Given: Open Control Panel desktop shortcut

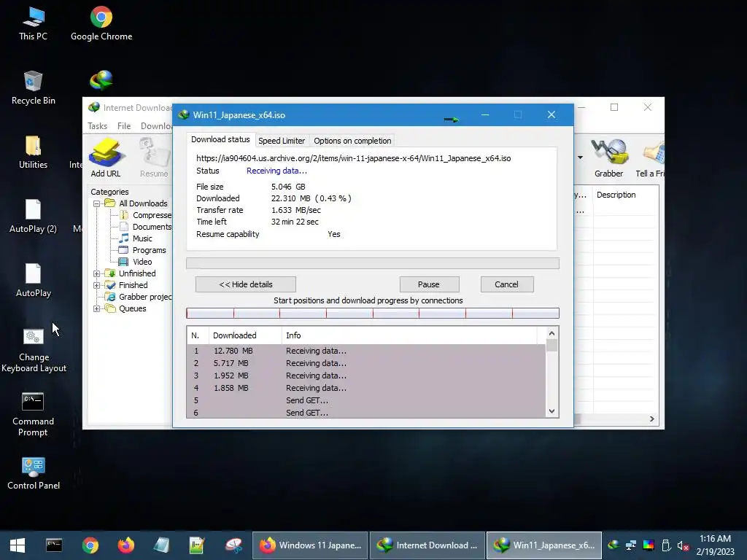Looking at the screenshot, I should 34,474.
